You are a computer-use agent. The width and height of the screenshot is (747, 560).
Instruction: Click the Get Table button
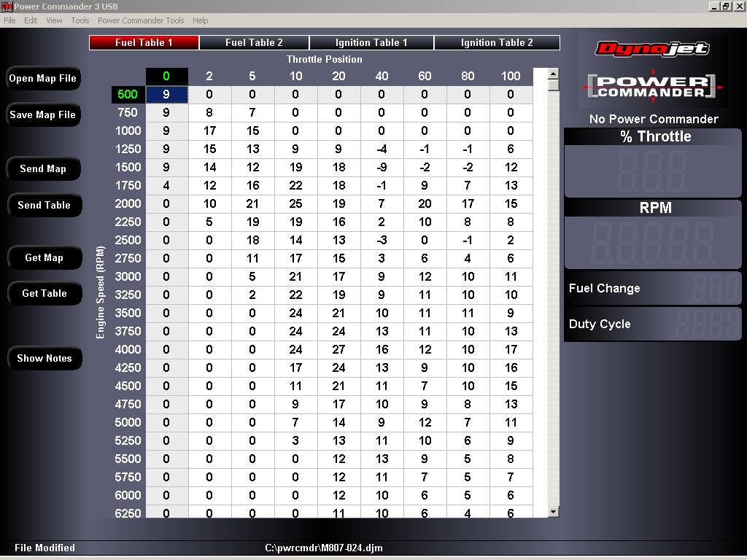(44, 293)
